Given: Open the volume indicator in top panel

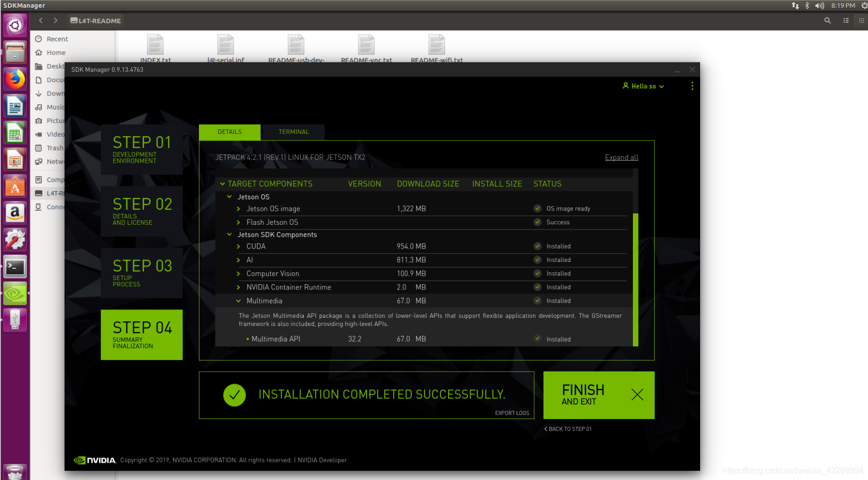Looking at the screenshot, I should 819,6.
